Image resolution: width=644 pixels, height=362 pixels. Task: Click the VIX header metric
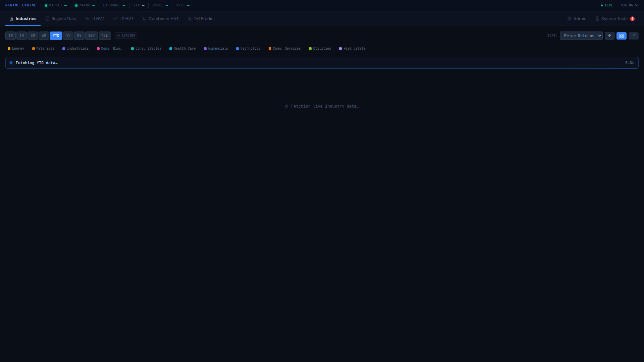coord(139,5)
